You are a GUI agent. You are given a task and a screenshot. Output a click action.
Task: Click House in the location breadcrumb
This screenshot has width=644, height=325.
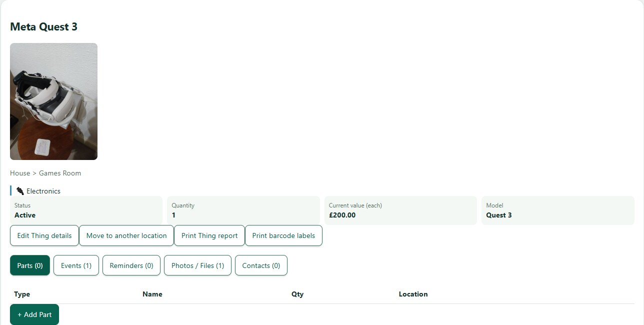coord(20,173)
